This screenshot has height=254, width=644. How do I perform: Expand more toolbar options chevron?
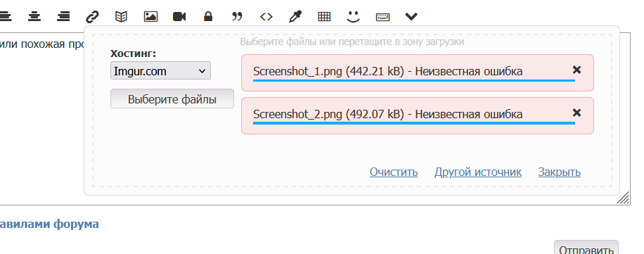coord(411,16)
